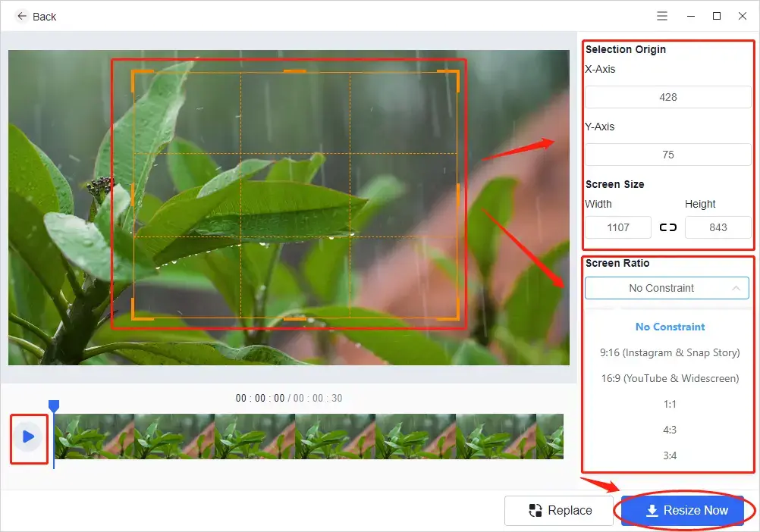This screenshot has height=532, width=760.
Task: Play the video preview
Action: pos(29,437)
